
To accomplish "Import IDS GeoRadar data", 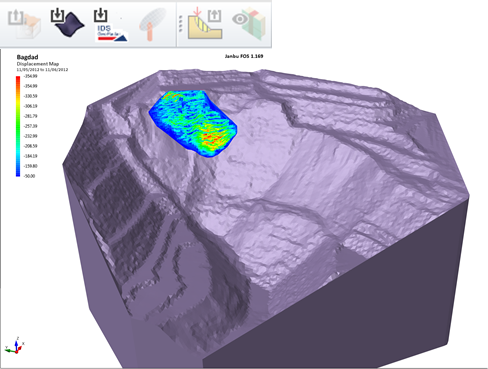I will point(111,25).
